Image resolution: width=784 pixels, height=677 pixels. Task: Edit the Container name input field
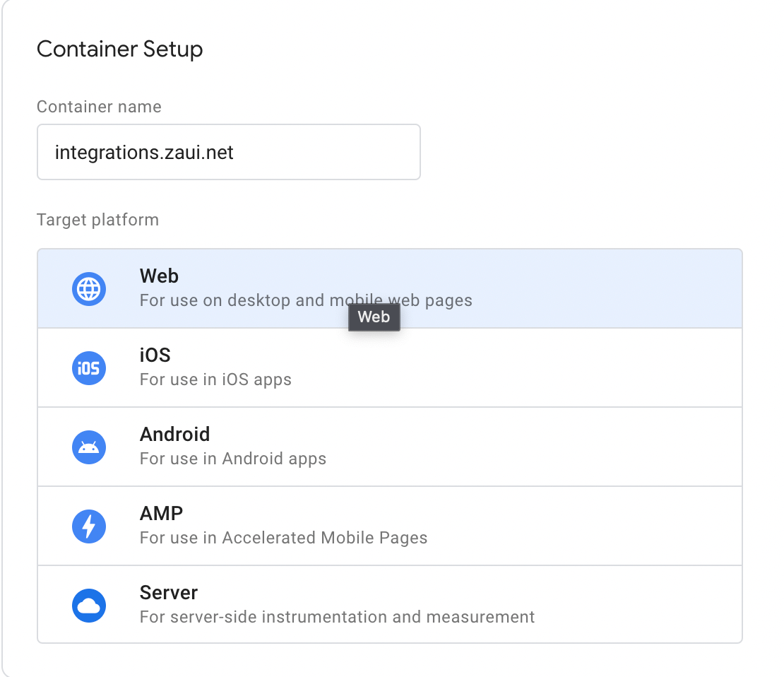229,152
